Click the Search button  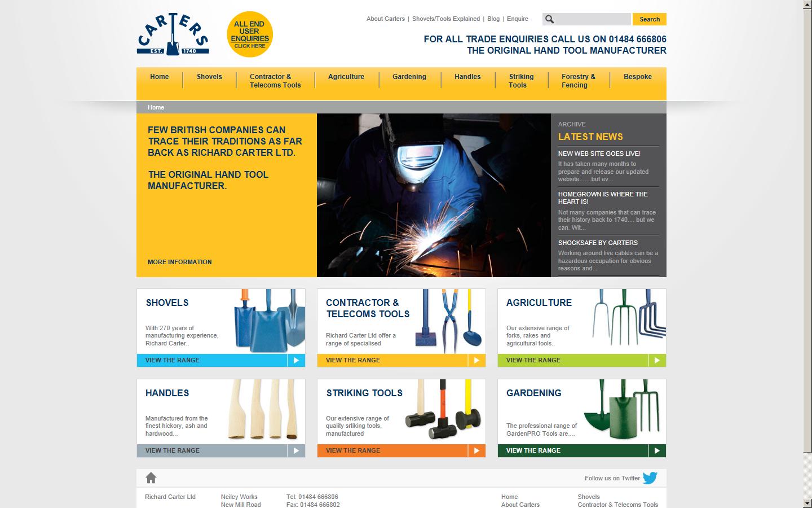point(649,19)
